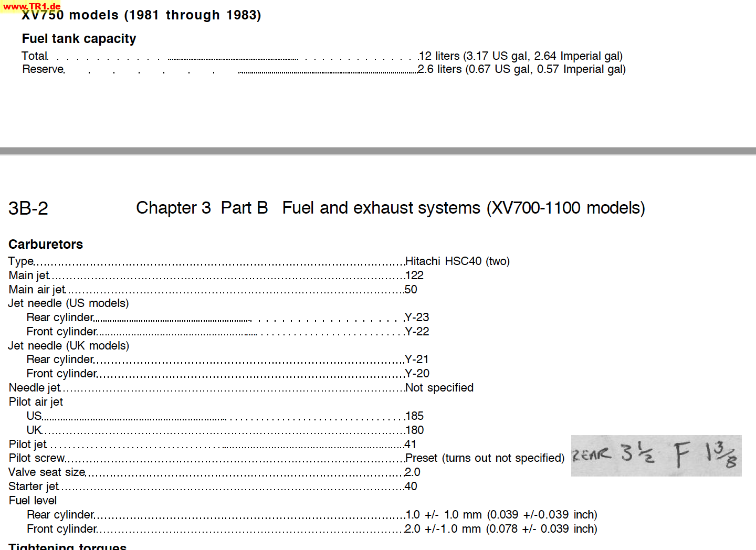This screenshot has height=550, width=756.
Task: Select the Pilot jet value '41'
Action: click(x=410, y=445)
